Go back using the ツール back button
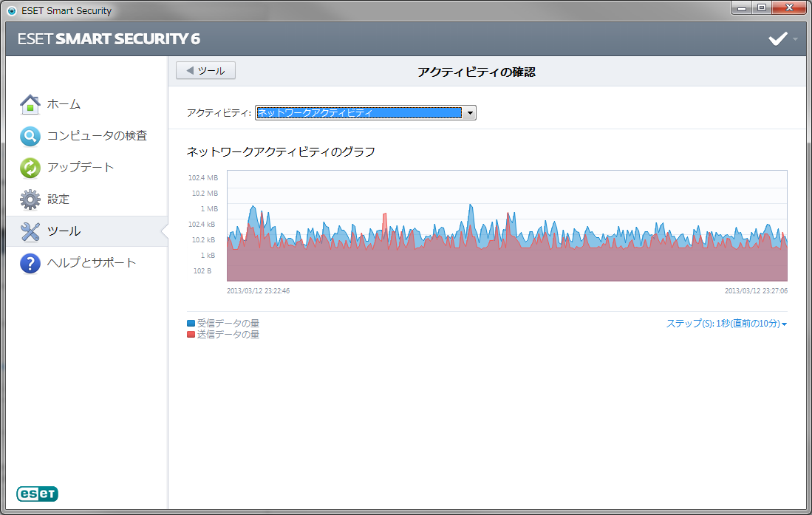 point(205,70)
